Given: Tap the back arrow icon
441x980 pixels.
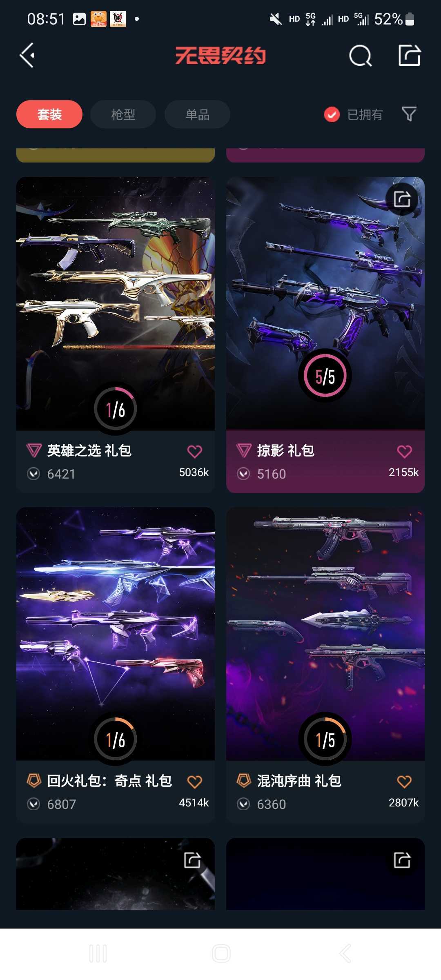Looking at the screenshot, I should click(x=27, y=55).
